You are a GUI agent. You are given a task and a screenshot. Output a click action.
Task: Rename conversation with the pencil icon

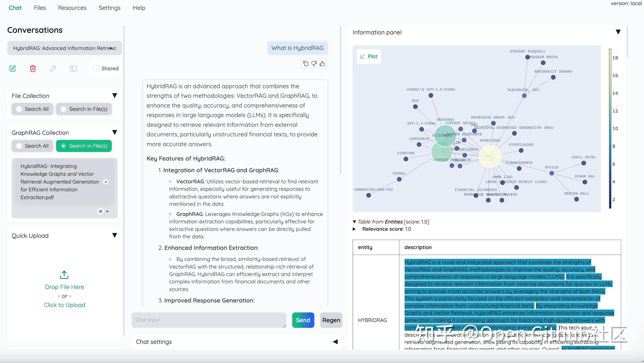click(x=53, y=68)
